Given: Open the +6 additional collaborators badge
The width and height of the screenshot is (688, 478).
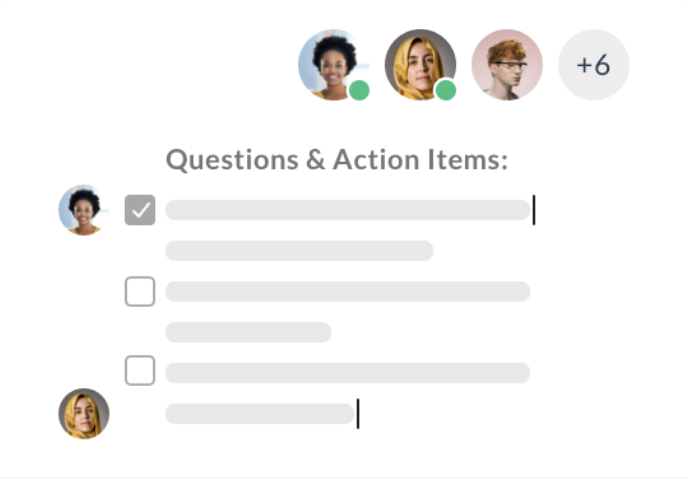Looking at the screenshot, I should [x=593, y=65].
